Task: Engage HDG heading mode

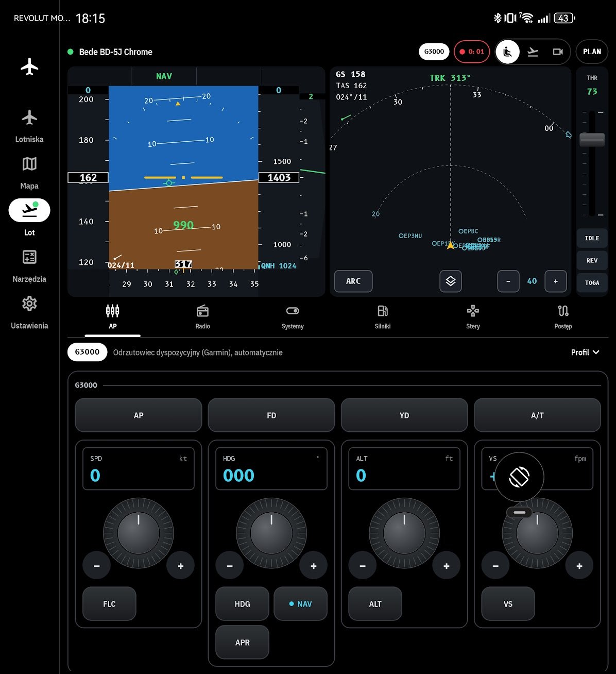Action: coord(242,604)
